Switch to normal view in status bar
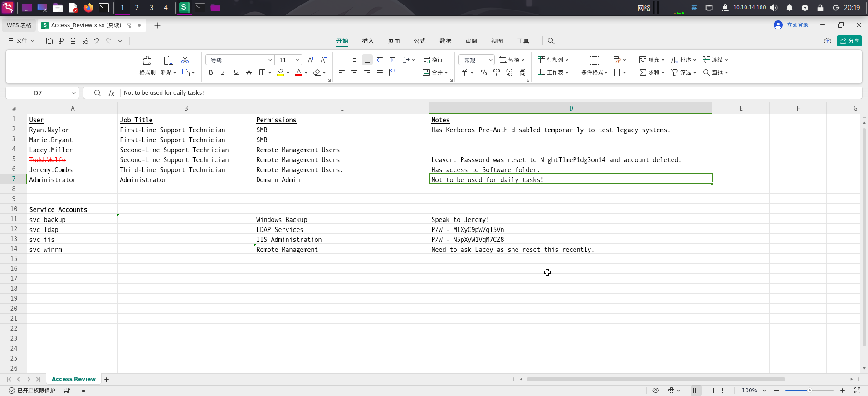Viewport: 868px width, 396px height. (x=697, y=391)
